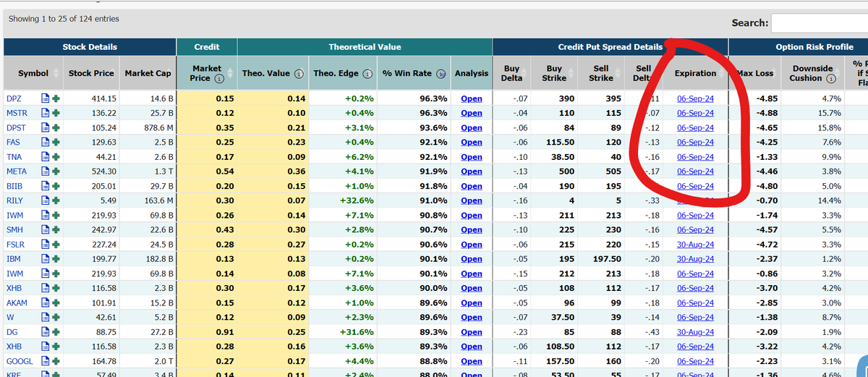Click inside the Search input box
The image size is (868, 377).
point(820,23)
